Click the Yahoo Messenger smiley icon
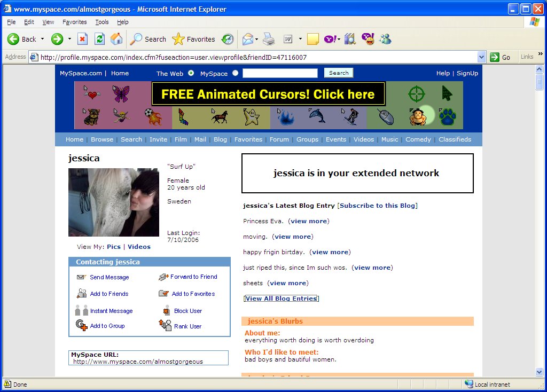Viewport: 547px width, 392px height. (x=368, y=39)
